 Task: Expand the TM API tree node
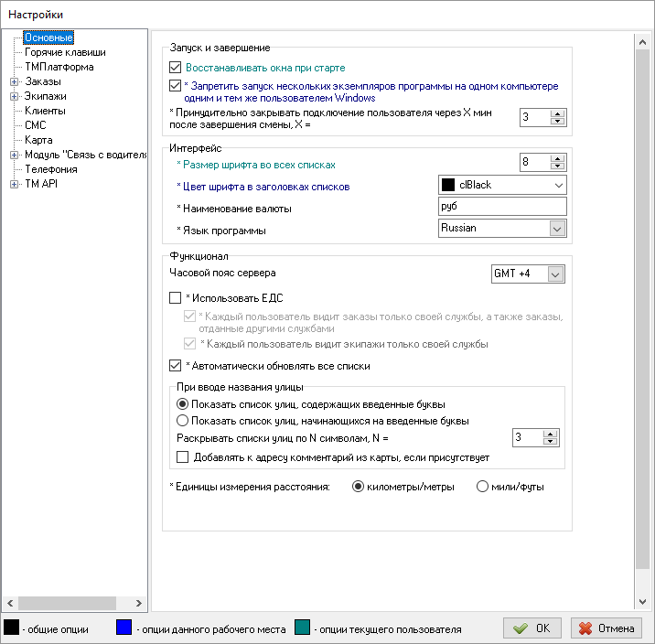click(14, 184)
